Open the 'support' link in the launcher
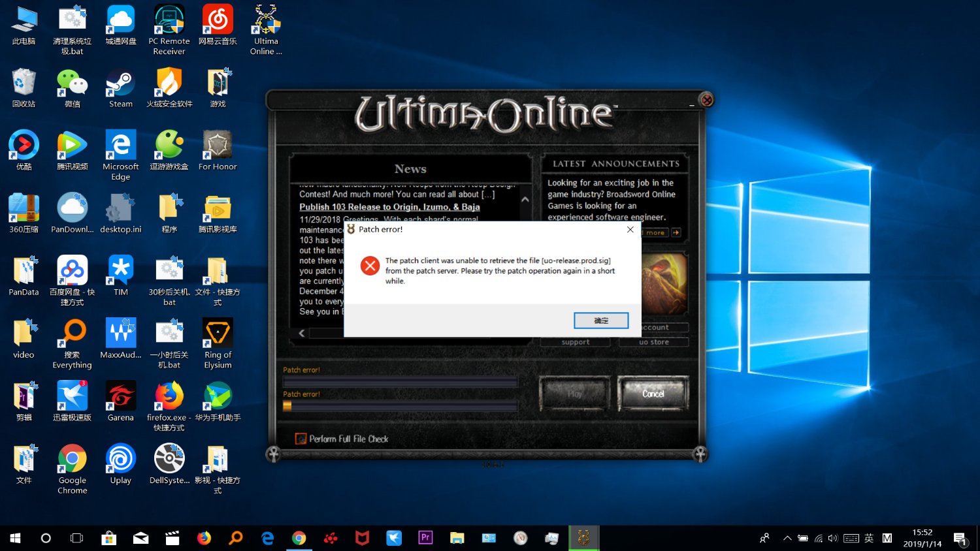 tap(576, 342)
